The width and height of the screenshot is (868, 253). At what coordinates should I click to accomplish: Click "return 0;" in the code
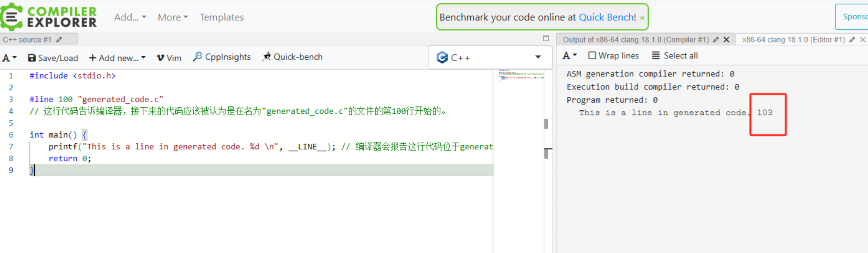point(70,158)
